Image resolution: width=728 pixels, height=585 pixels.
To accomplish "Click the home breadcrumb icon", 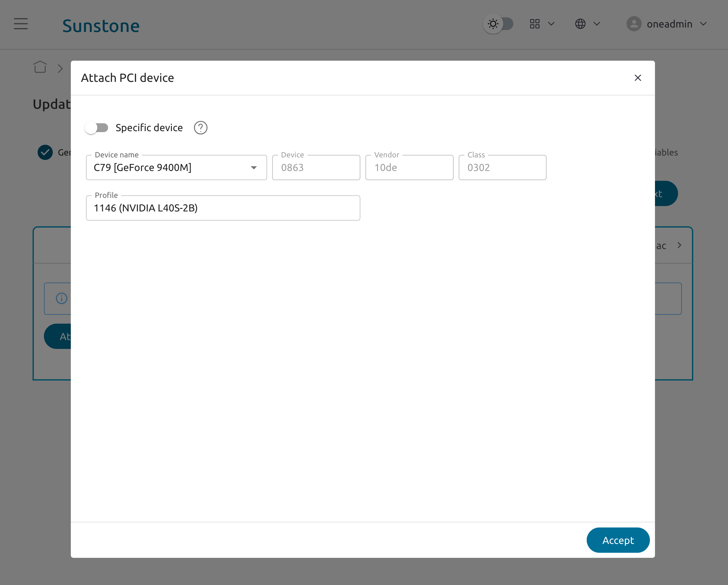I will coord(40,67).
